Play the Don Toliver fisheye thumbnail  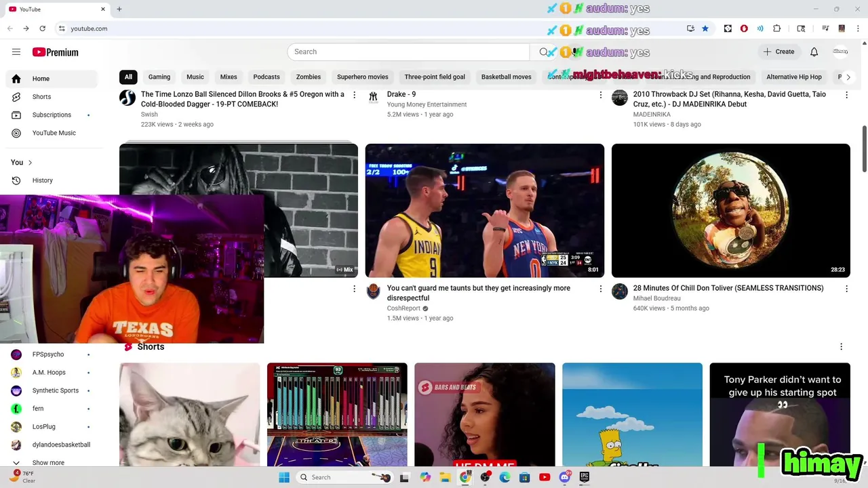coord(731,210)
